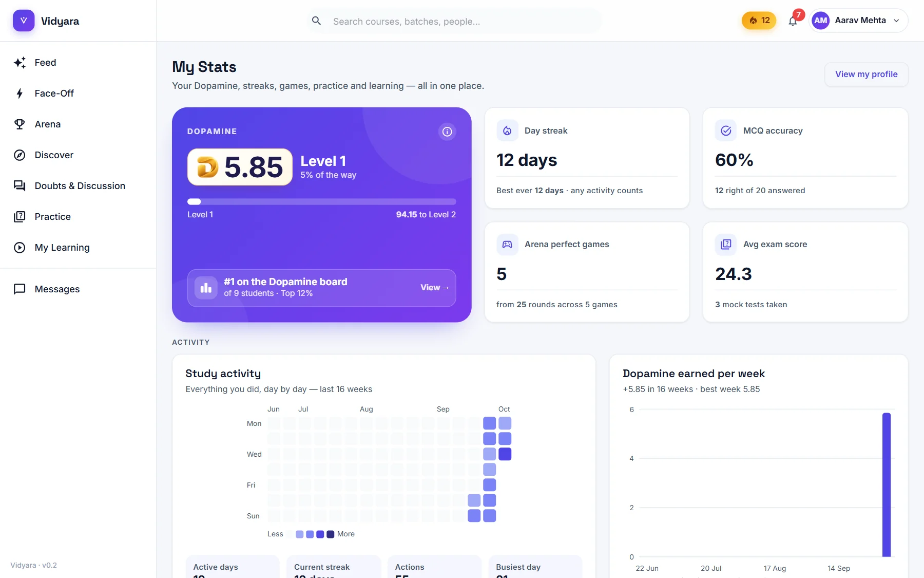Screen dimensions: 924x578
Task: Click the Messages speech bubble icon
Action: pos(20,289)
